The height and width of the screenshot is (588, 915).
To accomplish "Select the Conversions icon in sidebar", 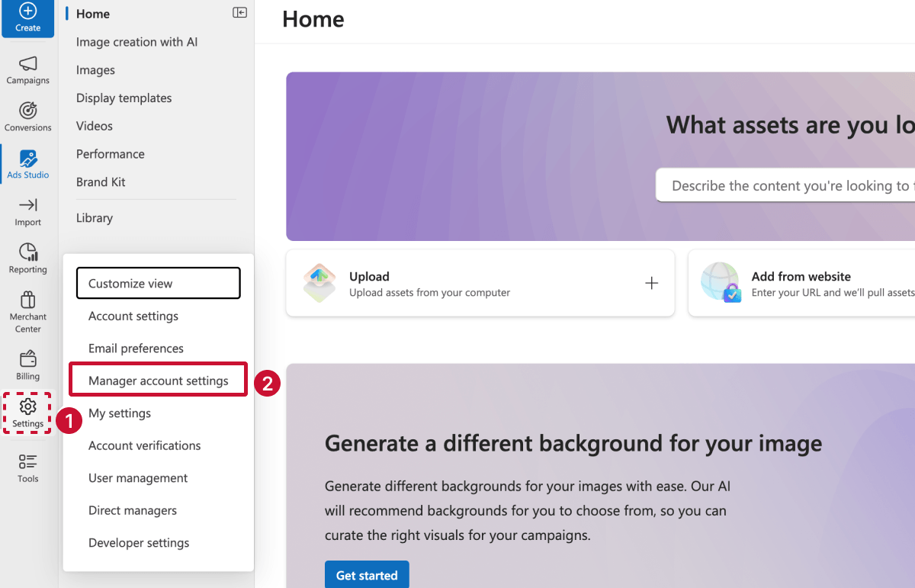I will point(27,116).
